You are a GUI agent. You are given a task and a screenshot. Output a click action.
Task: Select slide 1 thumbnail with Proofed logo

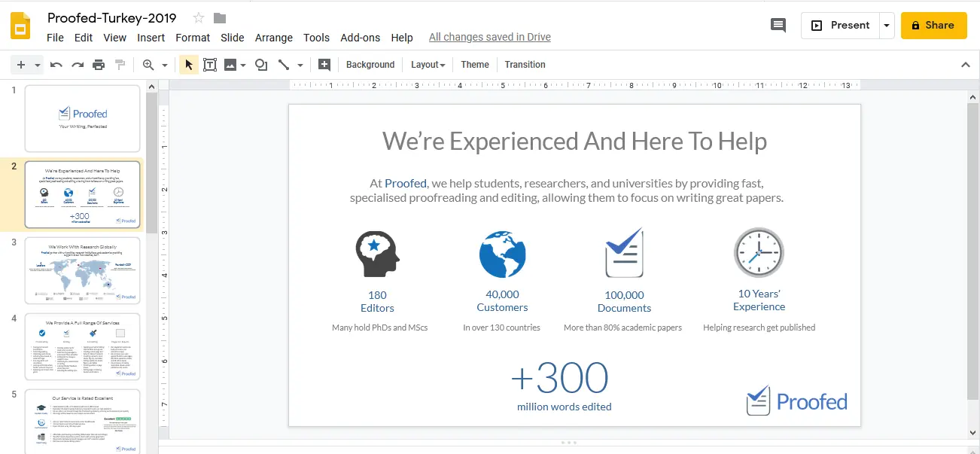[x=83, y=118]
